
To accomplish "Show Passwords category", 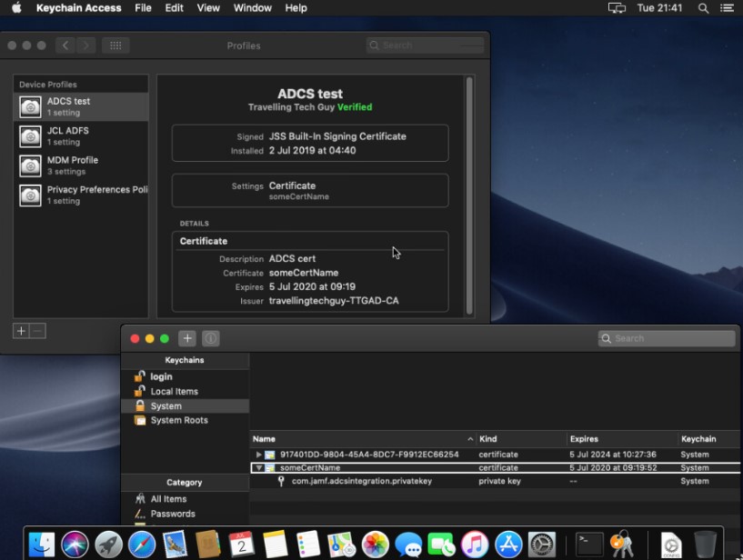I will [x=185, y=514].
